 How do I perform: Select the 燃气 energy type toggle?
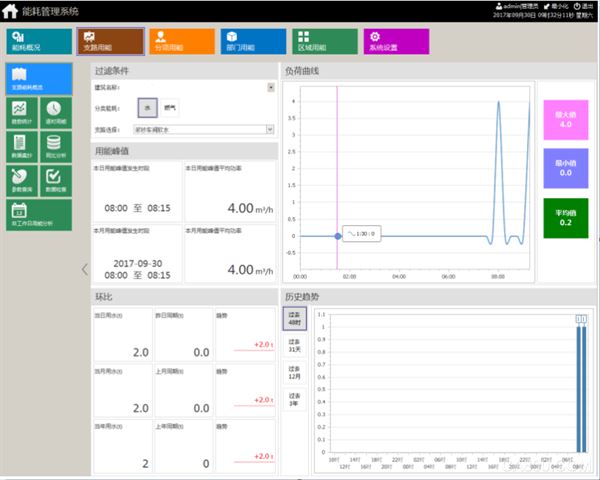(170, 108)
